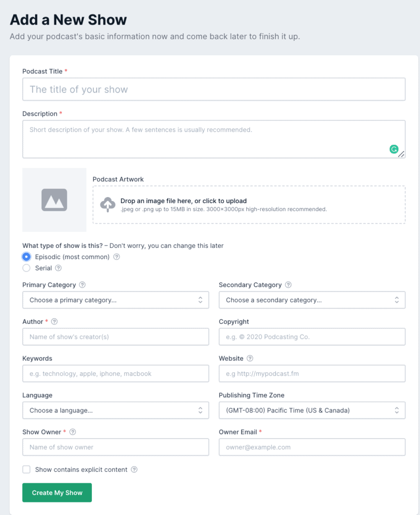Open the Choose a language dropdown
Screen dimensions: 420x515
116,410
